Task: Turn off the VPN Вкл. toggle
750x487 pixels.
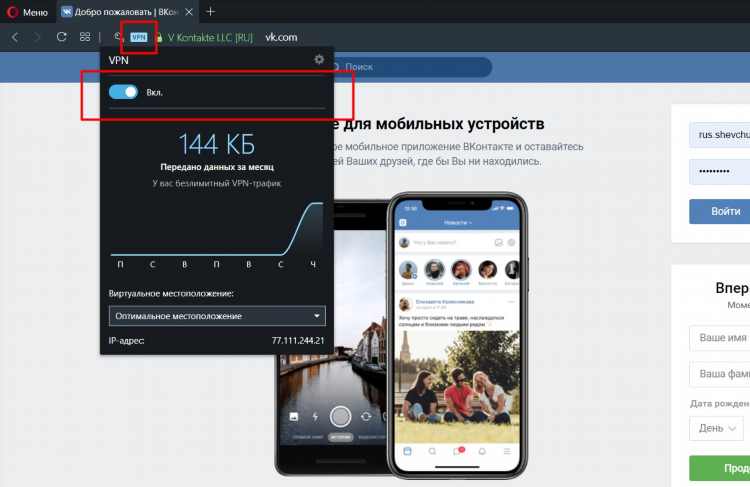Action: tap(123, 92)
